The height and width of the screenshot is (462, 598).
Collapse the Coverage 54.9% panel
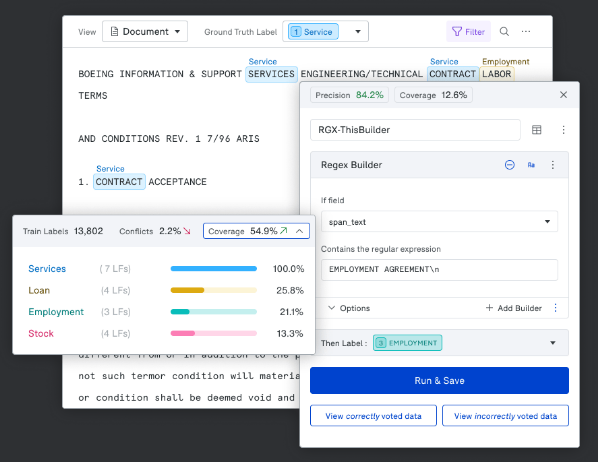299,231
